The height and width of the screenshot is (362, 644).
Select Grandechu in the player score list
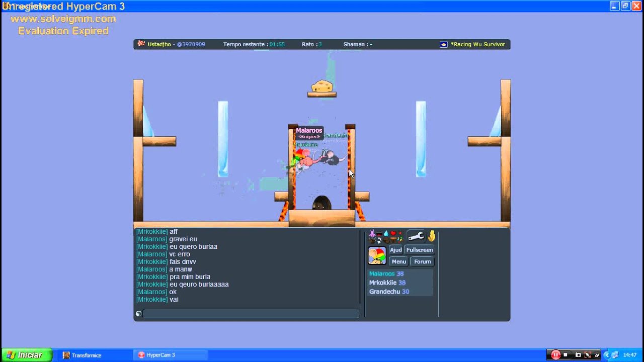tap(400, 292)
